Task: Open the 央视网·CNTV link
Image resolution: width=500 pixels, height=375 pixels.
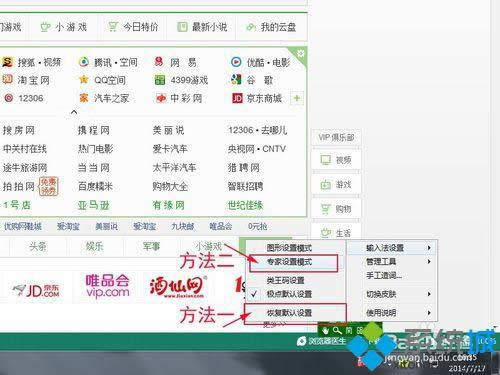Action: coord(257,149)
